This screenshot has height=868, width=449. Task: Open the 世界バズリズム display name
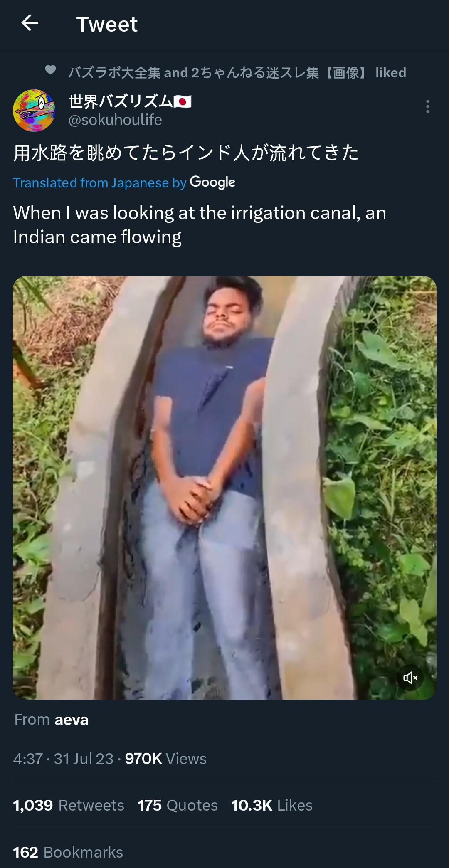(130, 101)
